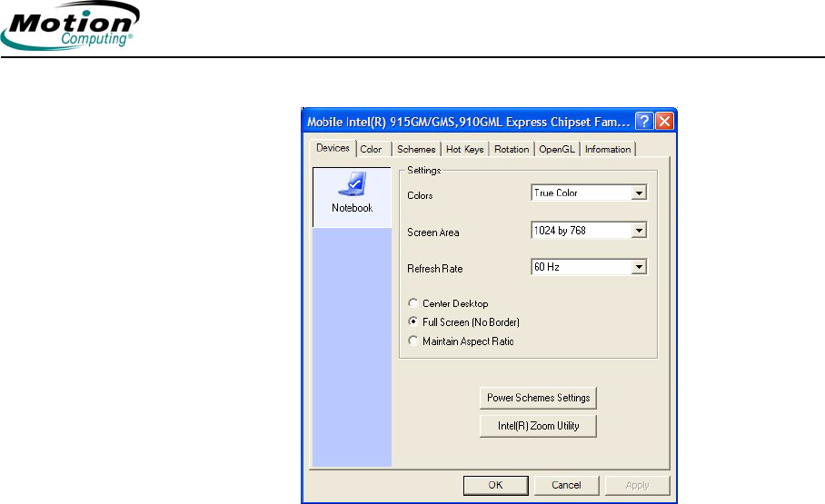Open the Refresh Rate dropdown arrow

pyautogui.click(x=639, y=267)
